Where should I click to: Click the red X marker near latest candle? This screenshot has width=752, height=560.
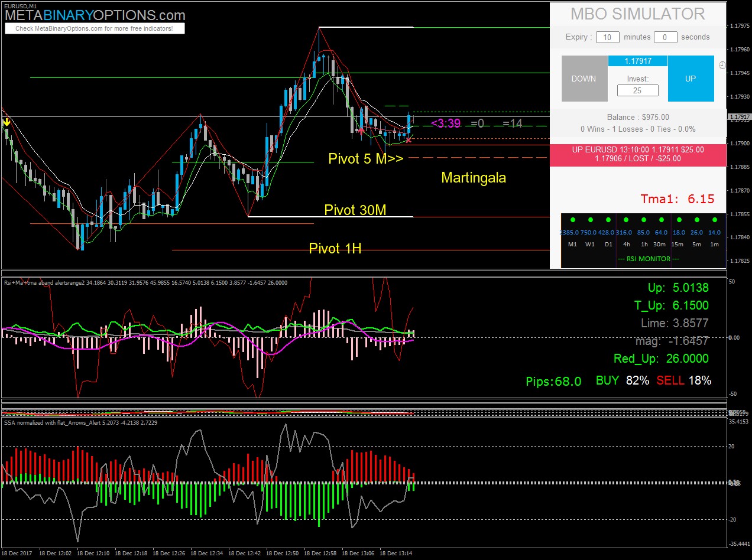point(409,141)
